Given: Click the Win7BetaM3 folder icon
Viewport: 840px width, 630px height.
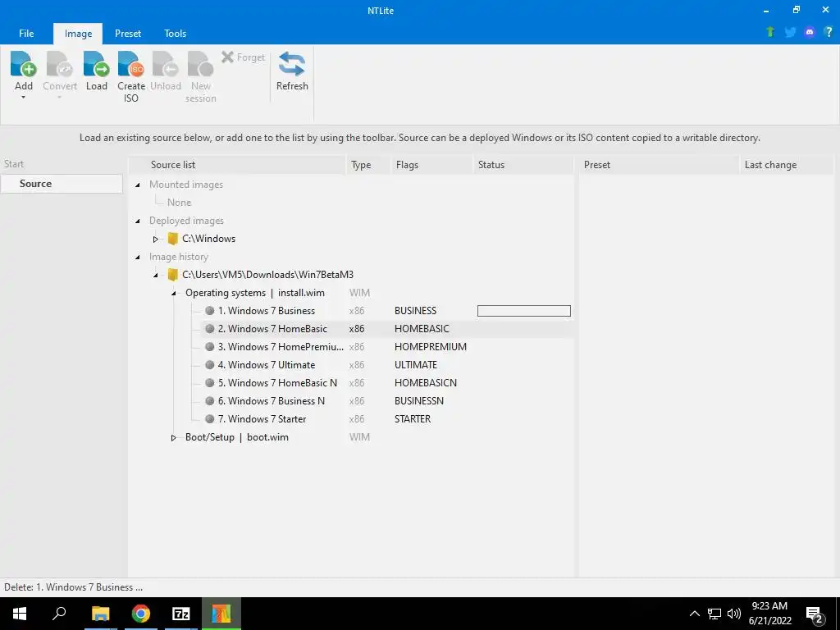Looking at the screenshot, I should tap(172, 275).
